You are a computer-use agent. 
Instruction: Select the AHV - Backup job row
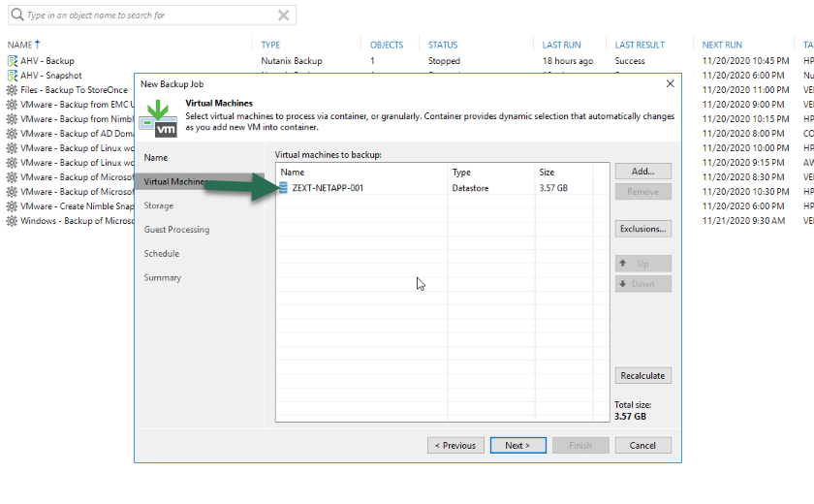coord(47,61)
